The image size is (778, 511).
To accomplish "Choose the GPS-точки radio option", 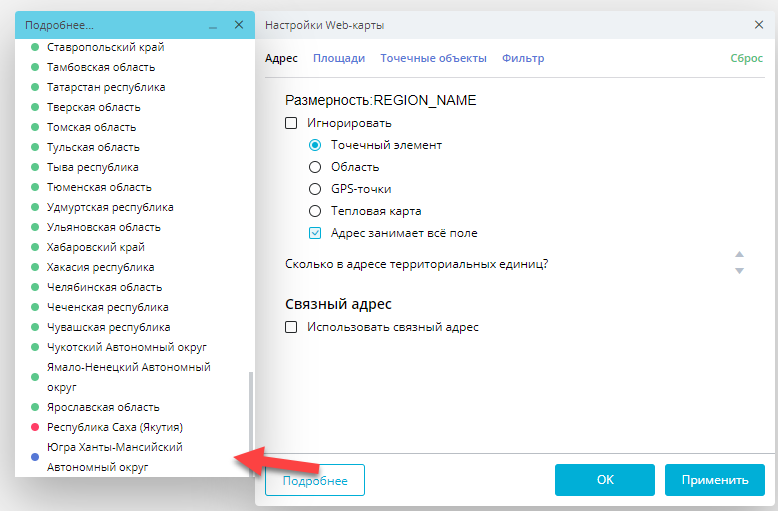I will pyautogui.click(x=315, y=189).
